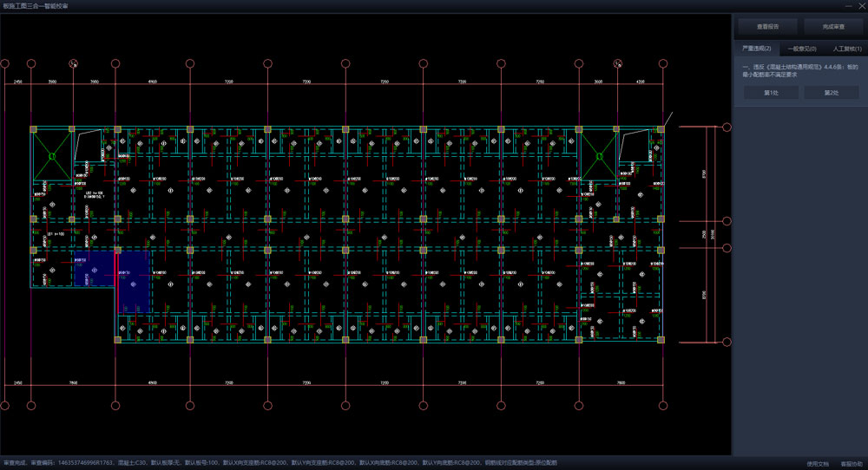868x470 pixels.
Task: Open the 使用文档 link in status bar
Action: click(818, 463)
